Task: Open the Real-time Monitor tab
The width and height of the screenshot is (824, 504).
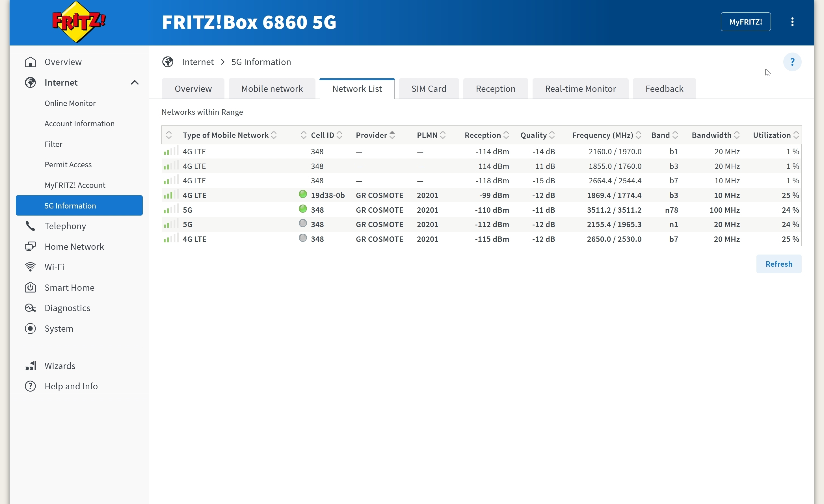Action: click(580, 89)
